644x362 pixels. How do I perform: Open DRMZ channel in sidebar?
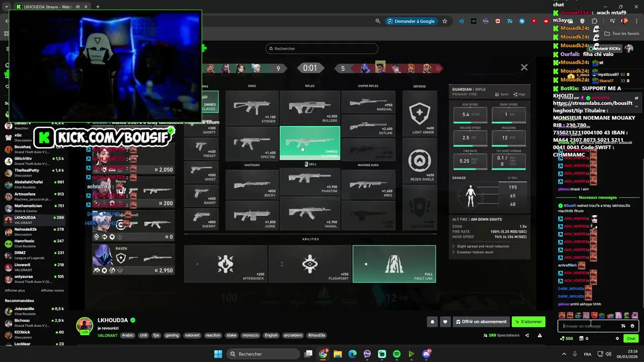coord(34,255)
